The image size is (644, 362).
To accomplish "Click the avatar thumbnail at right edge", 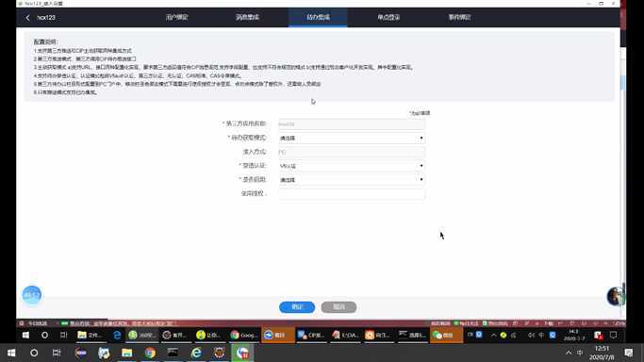I will [615, 296].
